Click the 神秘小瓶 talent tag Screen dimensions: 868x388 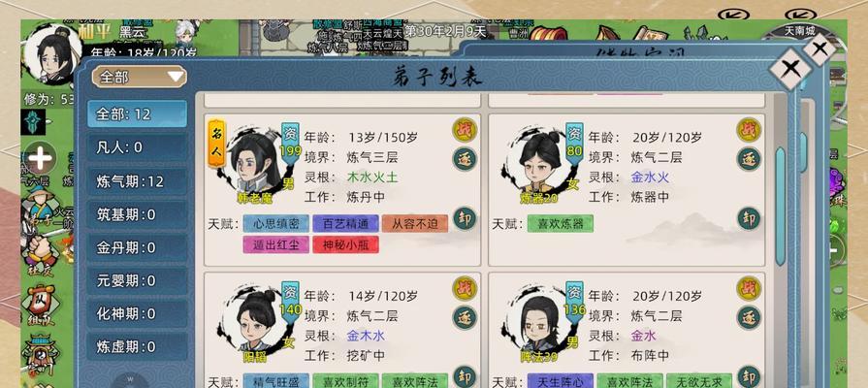point(345,244)
